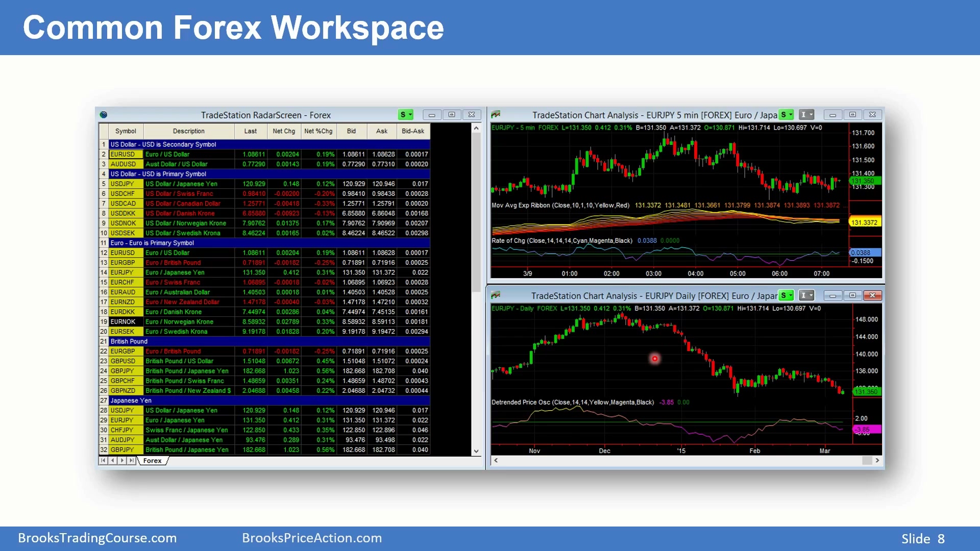Click the Symbol column header
Viewport: 980px width, 551px height.
pos(126,131)
